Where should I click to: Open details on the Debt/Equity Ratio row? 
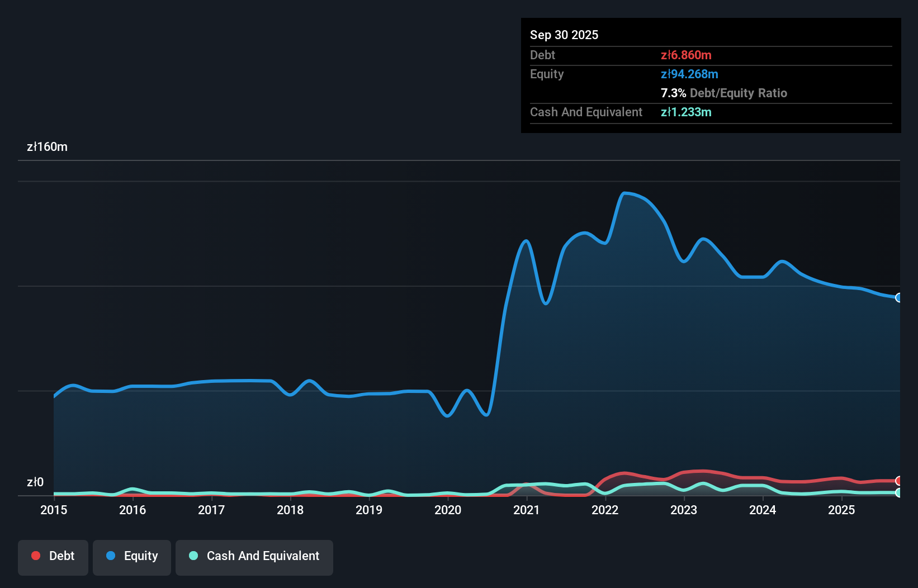(724, 93)
